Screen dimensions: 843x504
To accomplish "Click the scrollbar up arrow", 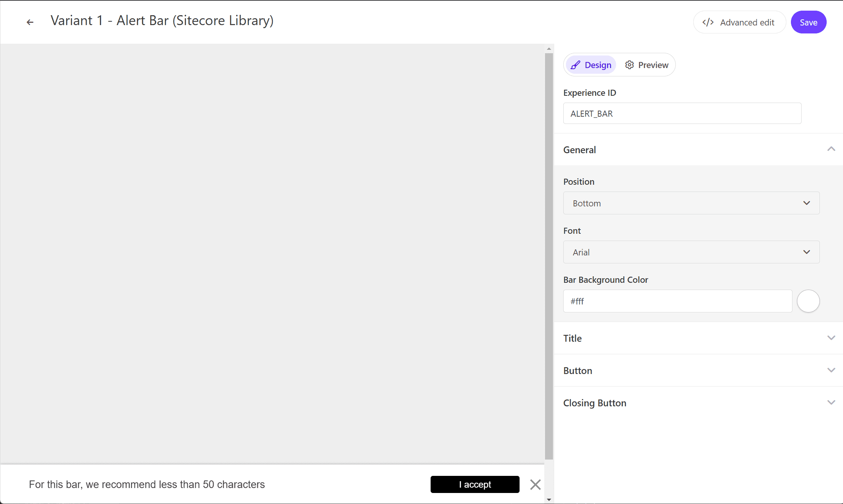I will coord(549,49).
